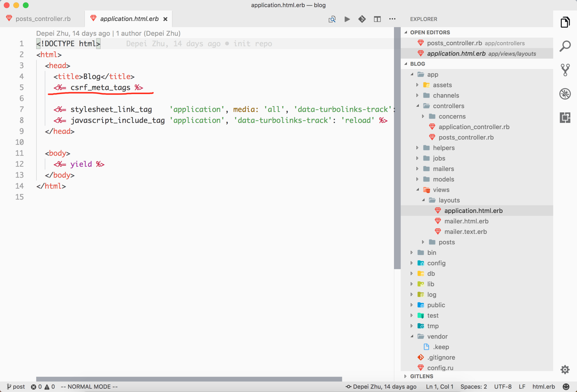Open mailer.text.erb file
This screenshot has width=577, height=392.
point(477,232)
